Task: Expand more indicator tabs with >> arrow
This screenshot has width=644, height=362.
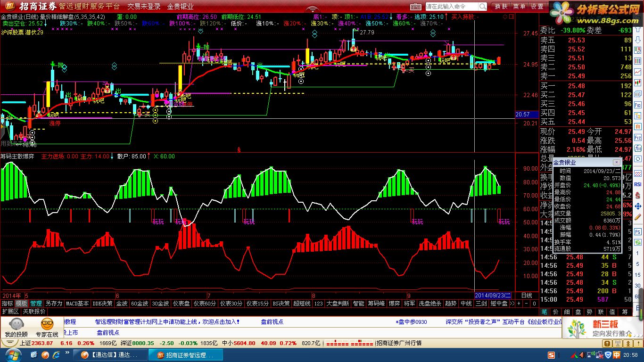Action: (512, 304)
